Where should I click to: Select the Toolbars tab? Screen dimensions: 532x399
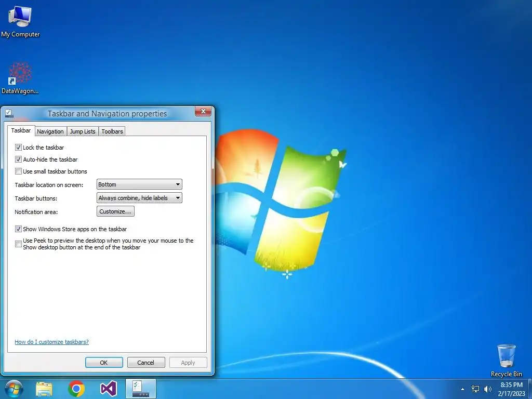[x=112, y=131]
